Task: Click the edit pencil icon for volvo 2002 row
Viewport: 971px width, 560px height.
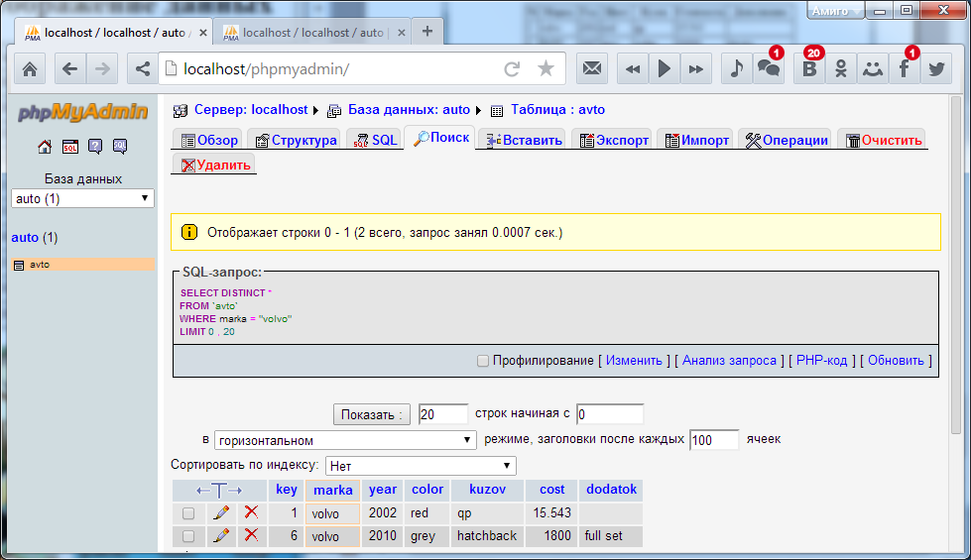Action: [221, 512]
